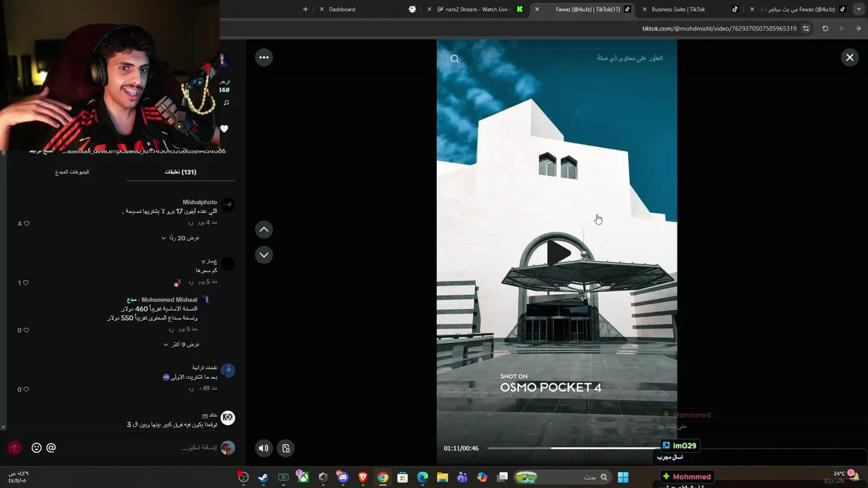Screen dimensions: 868x488
Task: Go to next video with down arrow
Action: [264, 255]
